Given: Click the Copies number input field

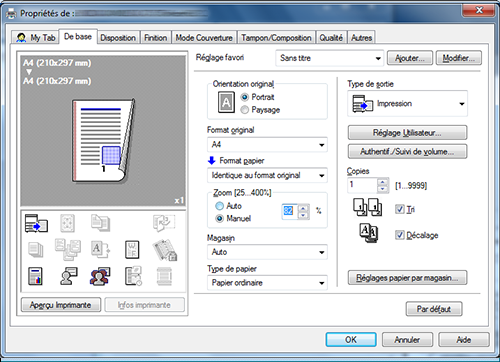Looking at the screenshot, I should [x=362, y=185].
